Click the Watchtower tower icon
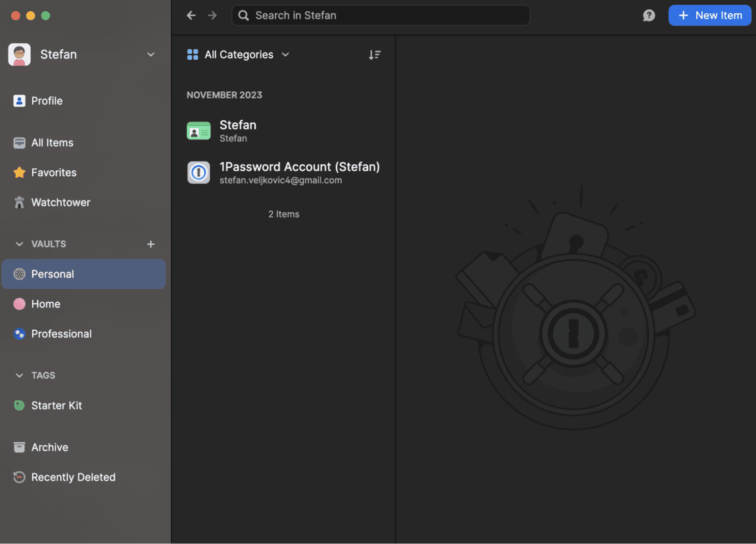This screenshot has height=544, width=756. tap(19, 202)
